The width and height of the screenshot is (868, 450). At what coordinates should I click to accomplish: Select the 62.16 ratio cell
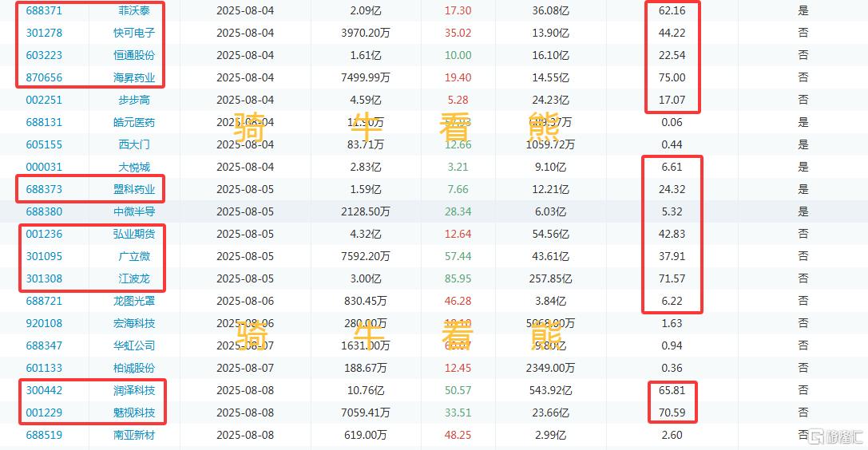point(672,10)
